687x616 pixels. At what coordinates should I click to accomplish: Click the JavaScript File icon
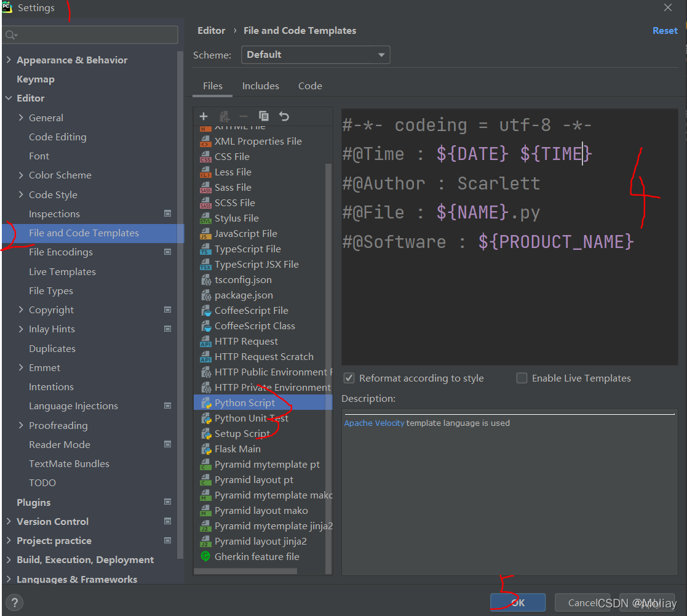(x=205, y=234)
